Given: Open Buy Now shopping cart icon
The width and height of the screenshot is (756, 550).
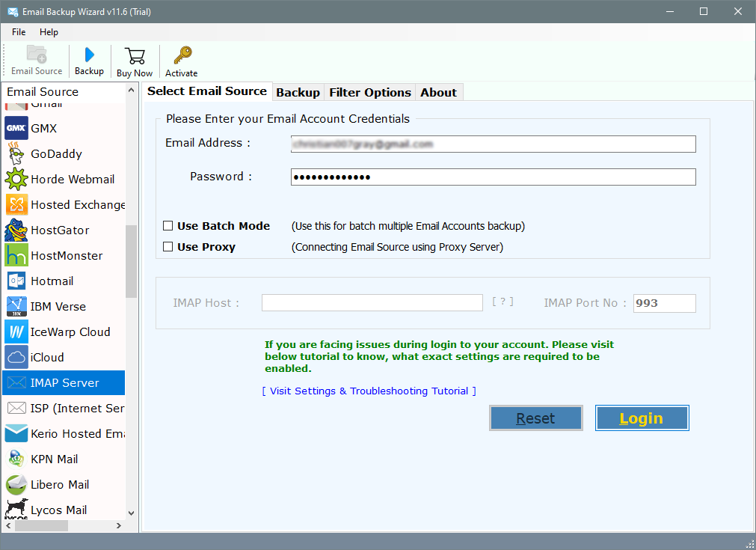Looking at the screenshot, I should (135, 56).
